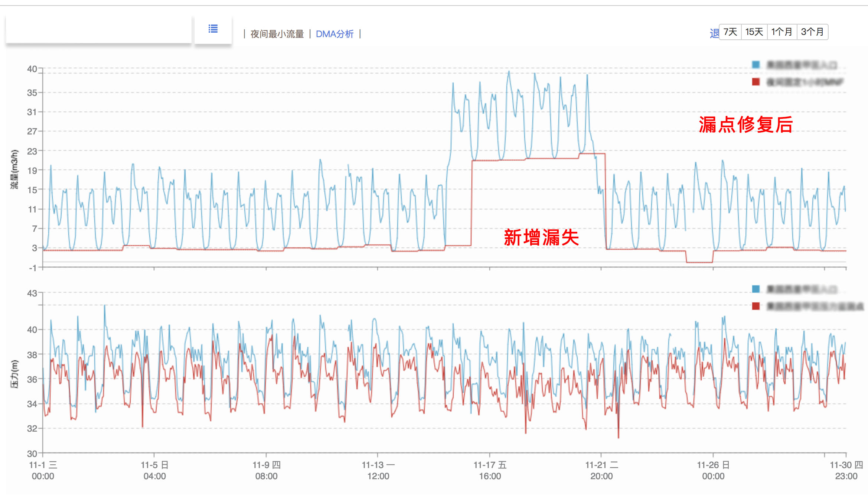The width and height of the screenshot is (868, 500).
Task: Toggle blurred blue series label in flow legend
Action: pos(801,65)
